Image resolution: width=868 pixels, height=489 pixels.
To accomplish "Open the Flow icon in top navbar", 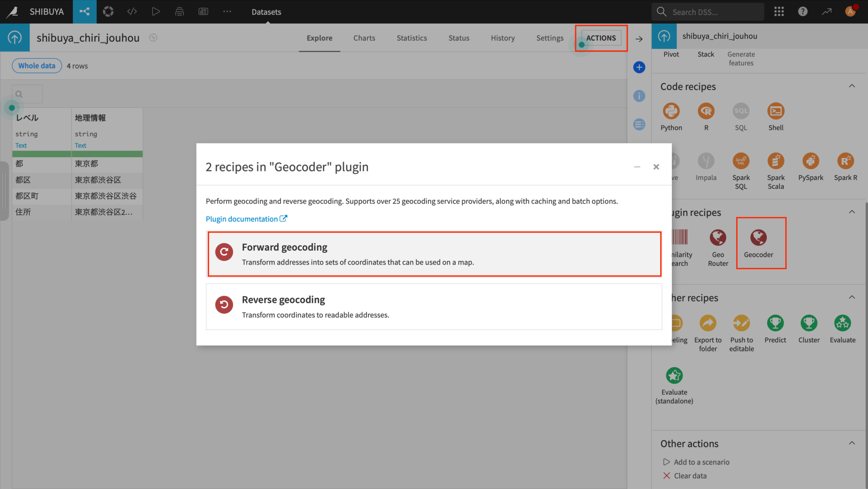I will tap(84, 12).
